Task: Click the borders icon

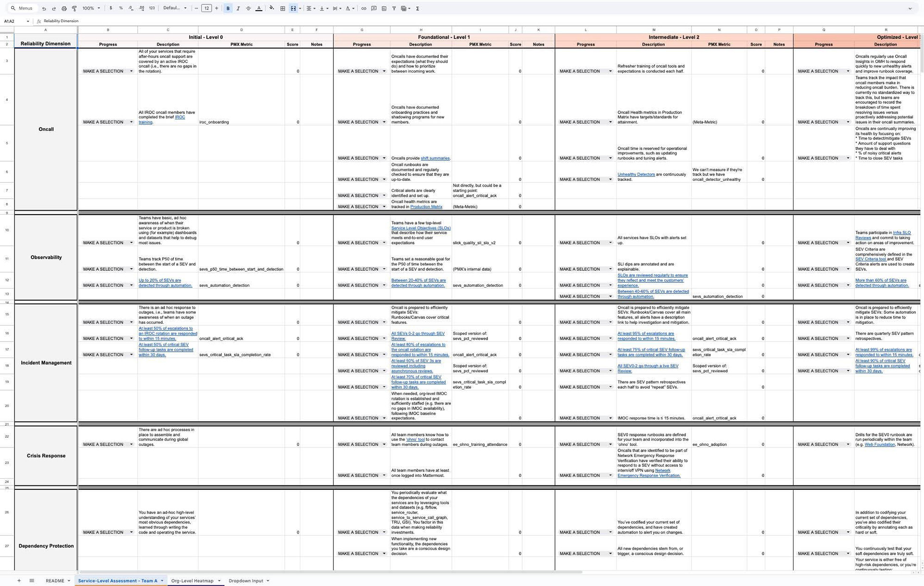Action: tap(282, 8)
